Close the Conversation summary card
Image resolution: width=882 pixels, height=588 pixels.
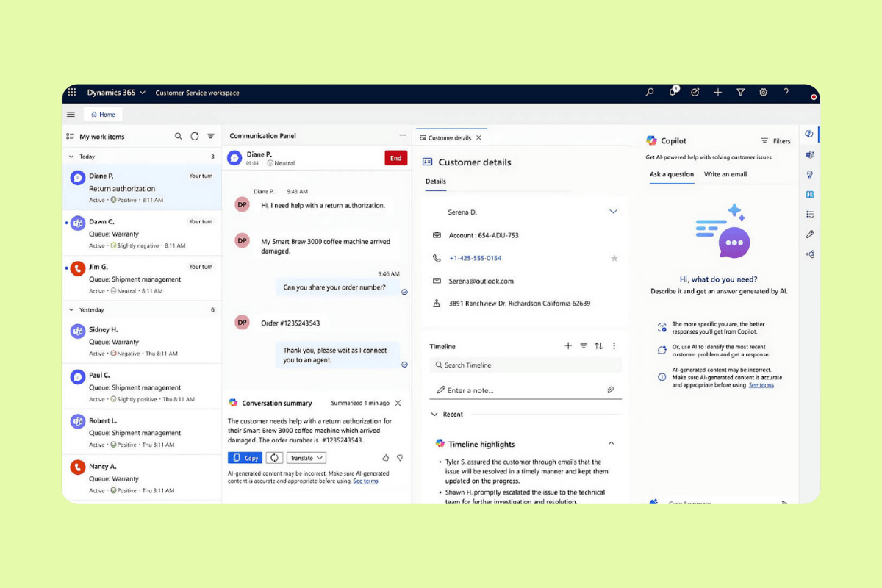click(398, 403)
